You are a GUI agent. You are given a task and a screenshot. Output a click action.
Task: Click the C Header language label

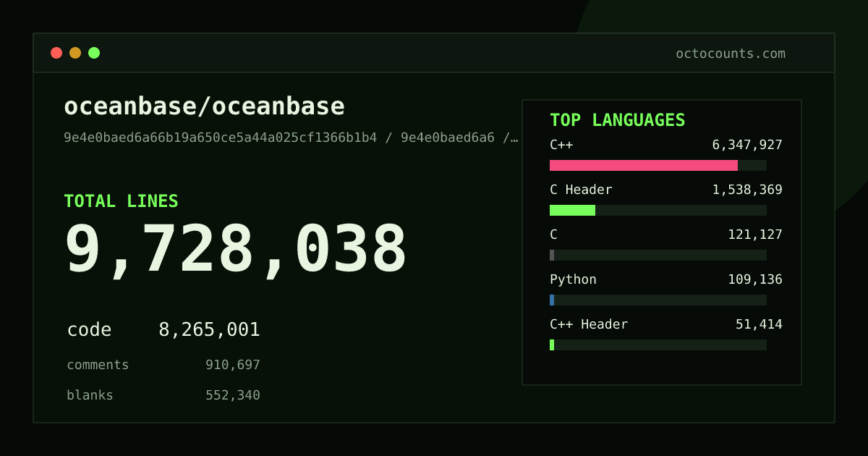581,190
